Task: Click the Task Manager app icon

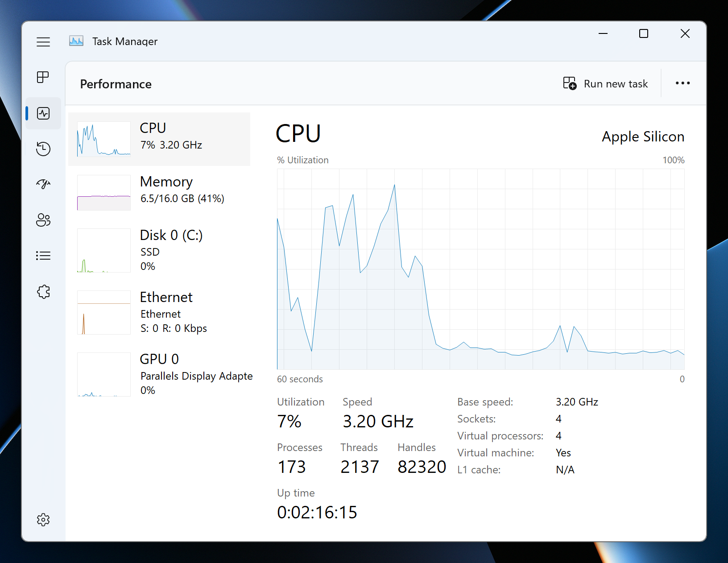Action: [x=76, y=41]
